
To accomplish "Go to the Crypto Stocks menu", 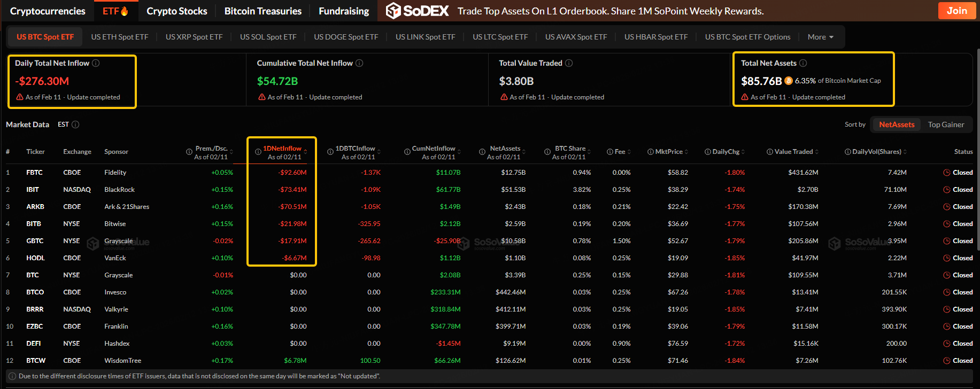I will coord(177,11).
